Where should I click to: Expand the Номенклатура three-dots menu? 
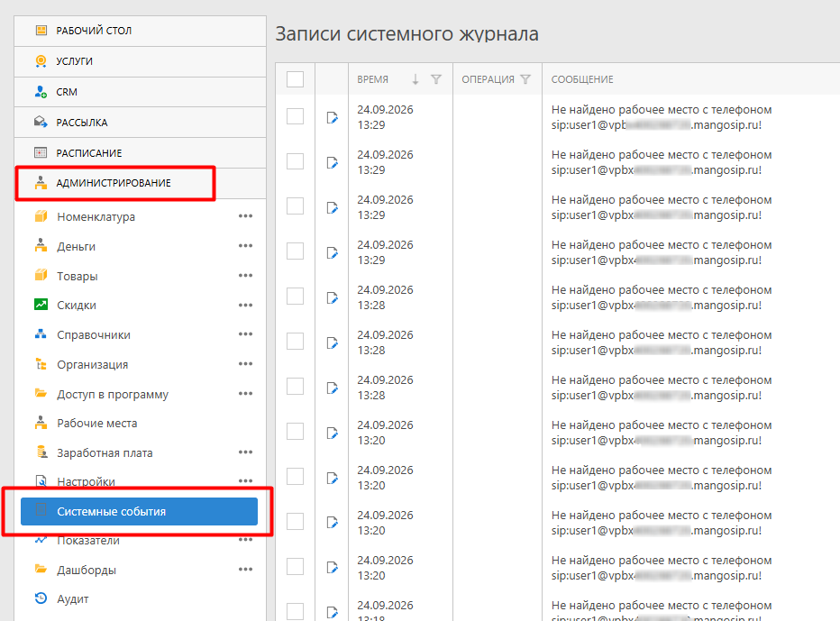click(245, 216)
